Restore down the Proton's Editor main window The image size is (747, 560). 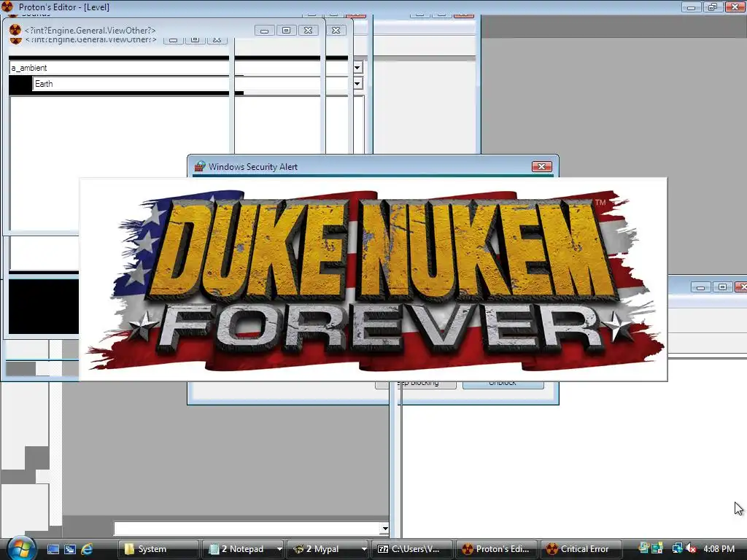[713, 7]
